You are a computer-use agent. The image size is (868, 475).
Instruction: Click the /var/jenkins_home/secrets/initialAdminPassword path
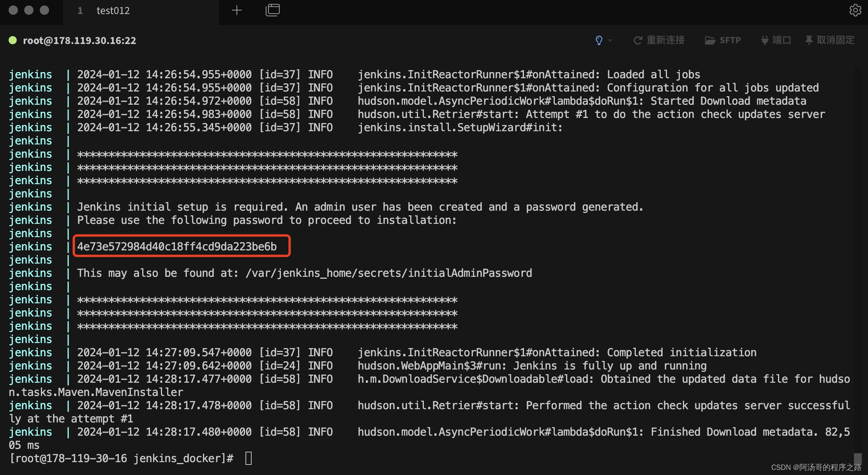(389, 273)
